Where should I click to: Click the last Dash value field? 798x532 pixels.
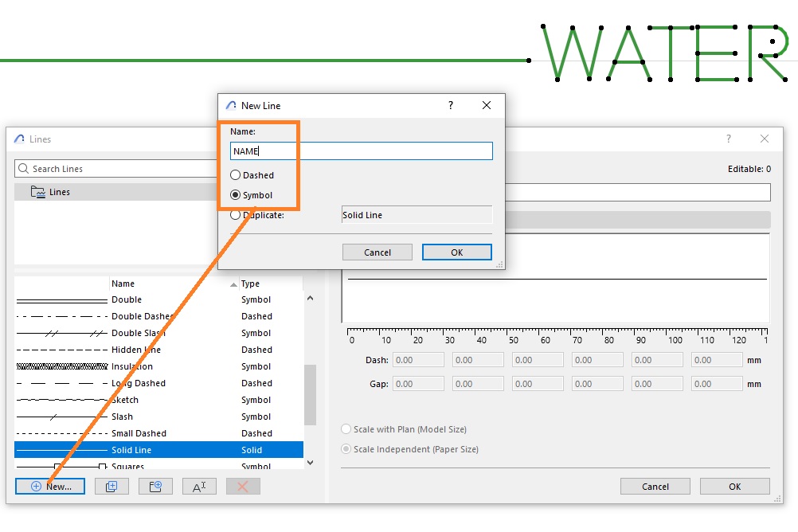(717, 360)
